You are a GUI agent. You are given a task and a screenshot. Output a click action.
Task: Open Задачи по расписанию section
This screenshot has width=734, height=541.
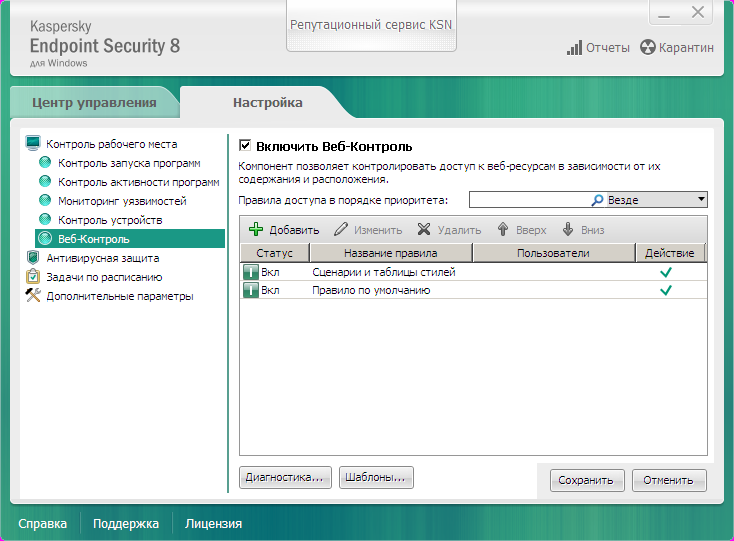(104, 277)
